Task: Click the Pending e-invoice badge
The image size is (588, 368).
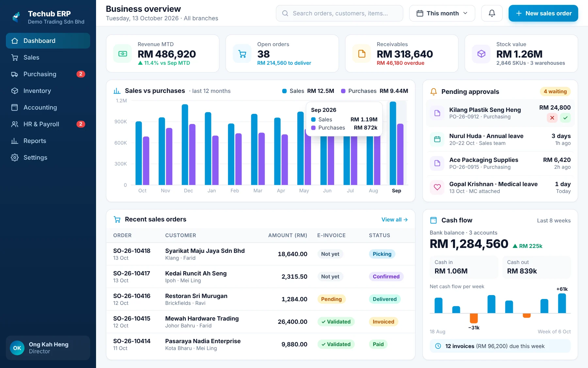Action: [331, 299]
